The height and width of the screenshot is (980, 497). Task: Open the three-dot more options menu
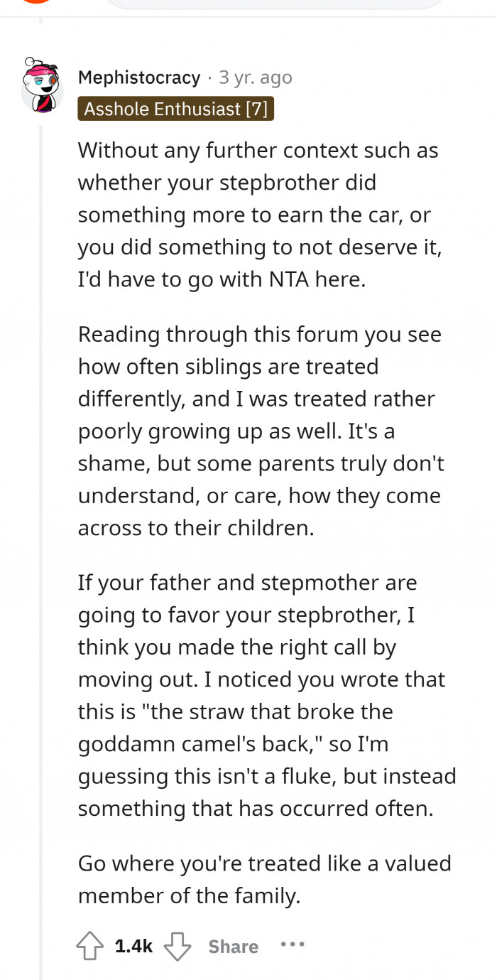point(293,944)
